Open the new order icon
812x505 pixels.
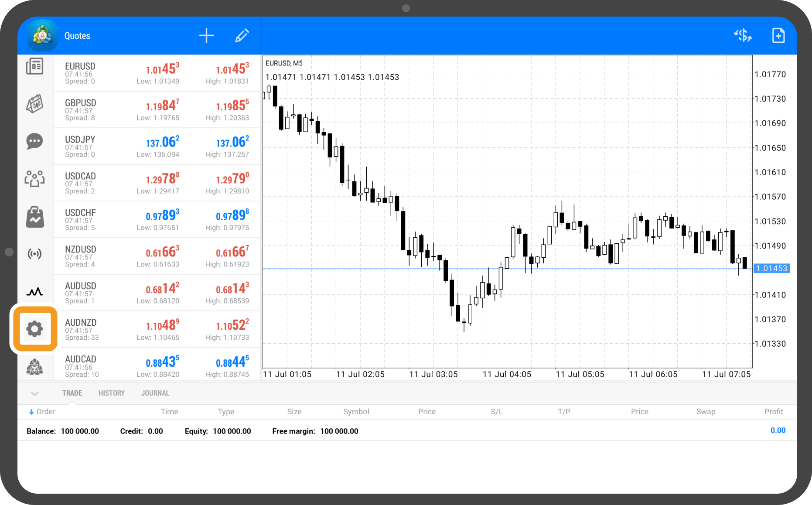click(778, 36)
